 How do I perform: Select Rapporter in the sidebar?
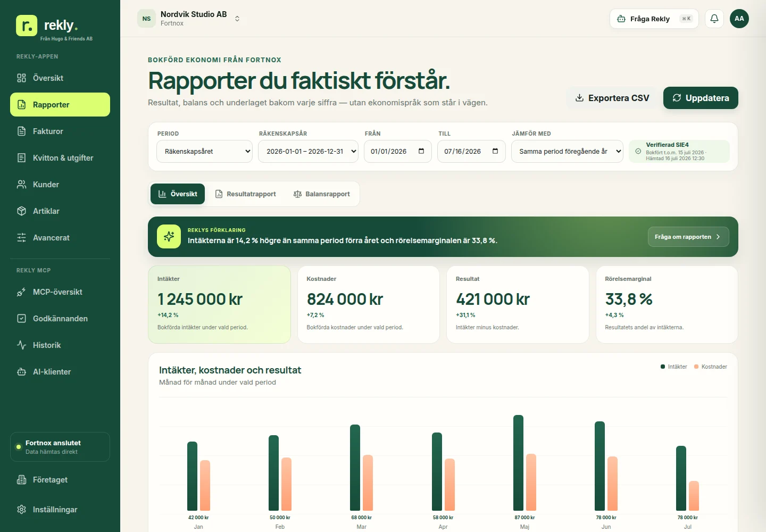[x=60, y=105]
